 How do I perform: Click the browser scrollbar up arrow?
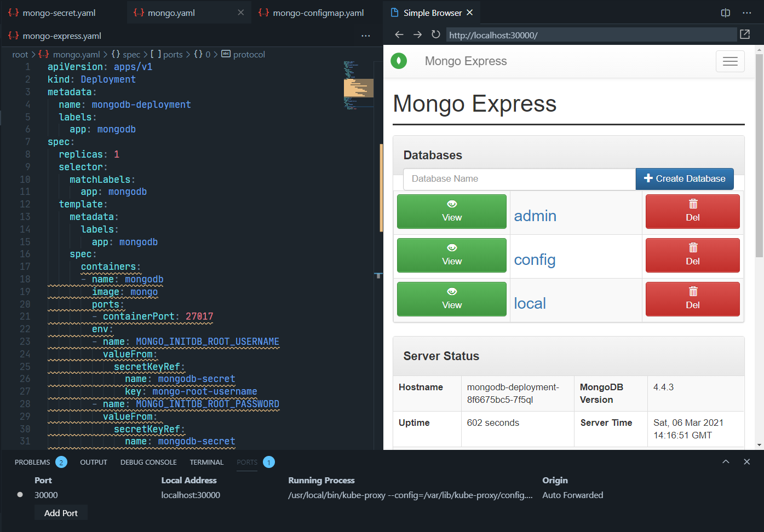point(759,50)
